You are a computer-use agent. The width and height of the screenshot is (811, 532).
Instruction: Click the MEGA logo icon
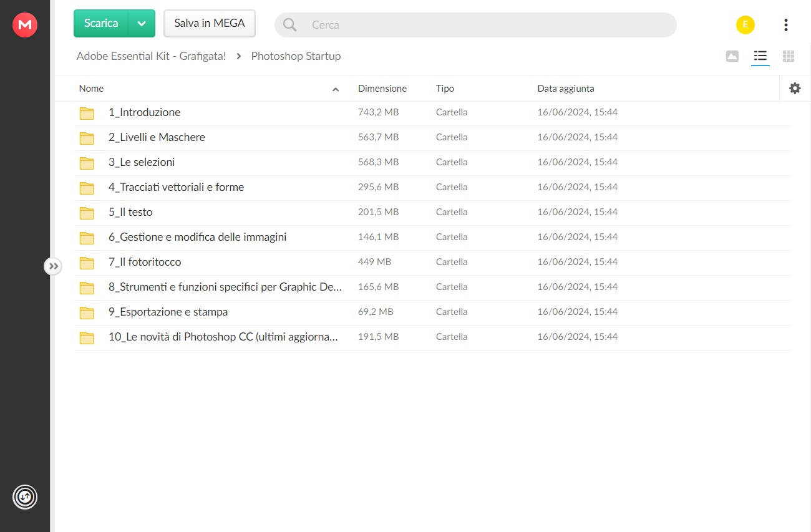tap(25, 25)
